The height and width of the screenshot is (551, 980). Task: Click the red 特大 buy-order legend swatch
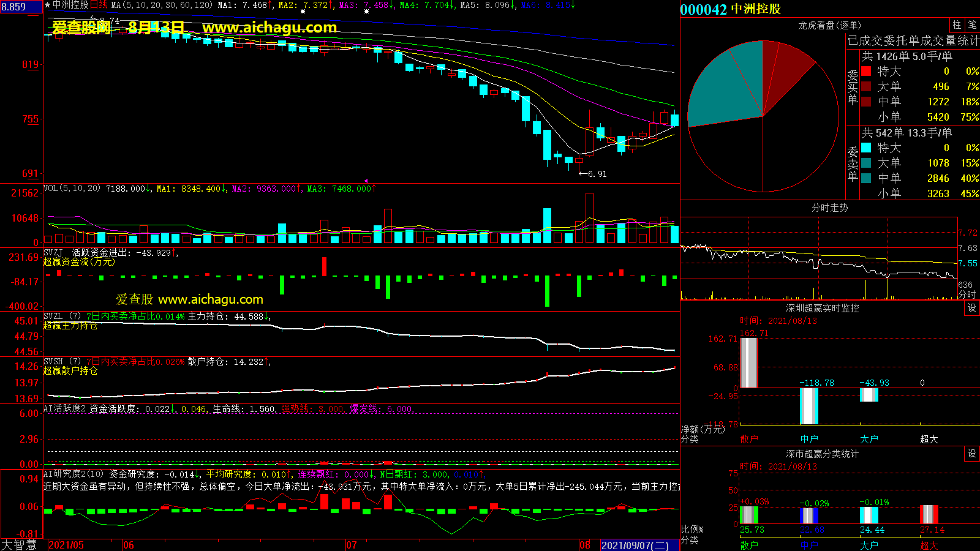(866, 71)
